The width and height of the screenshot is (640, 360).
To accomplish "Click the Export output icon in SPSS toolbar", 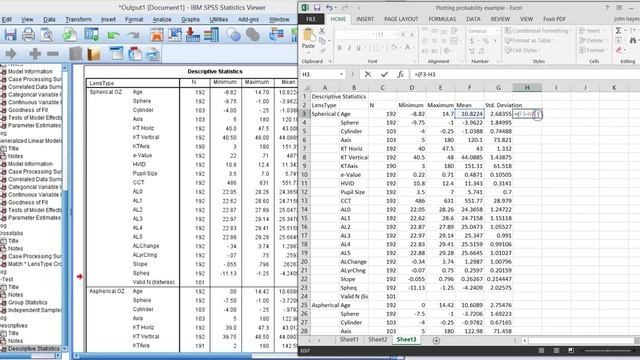I will point(69,35).
